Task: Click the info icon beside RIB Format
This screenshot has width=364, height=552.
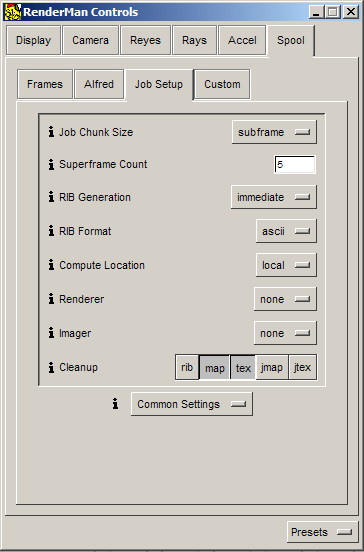Action: (51, 231)
